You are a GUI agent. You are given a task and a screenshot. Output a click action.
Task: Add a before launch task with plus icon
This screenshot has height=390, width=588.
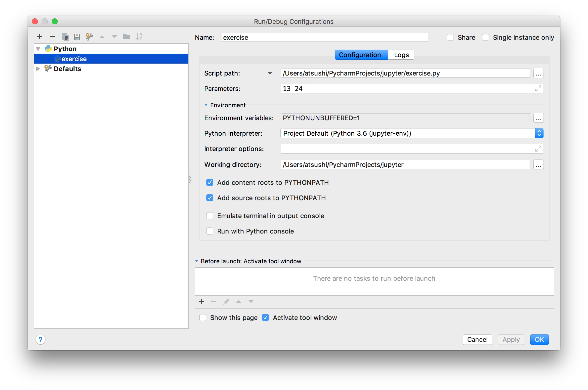(201, 302)
